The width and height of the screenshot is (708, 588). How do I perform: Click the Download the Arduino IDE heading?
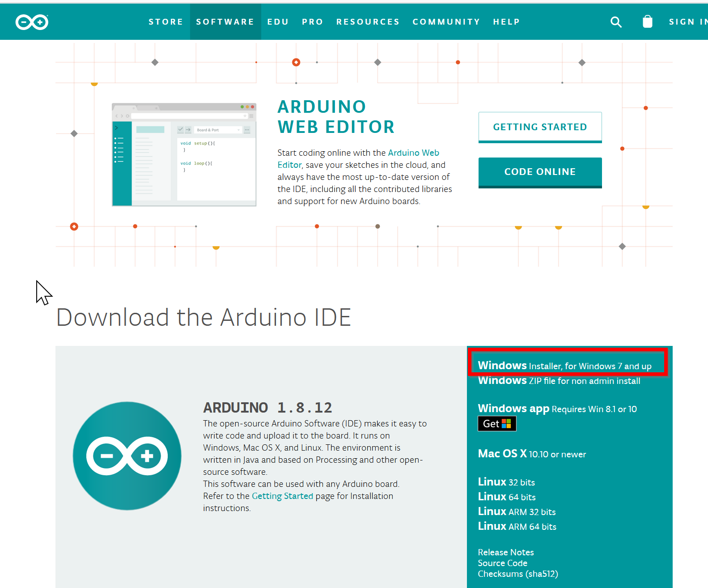click(x=203, y=317)
